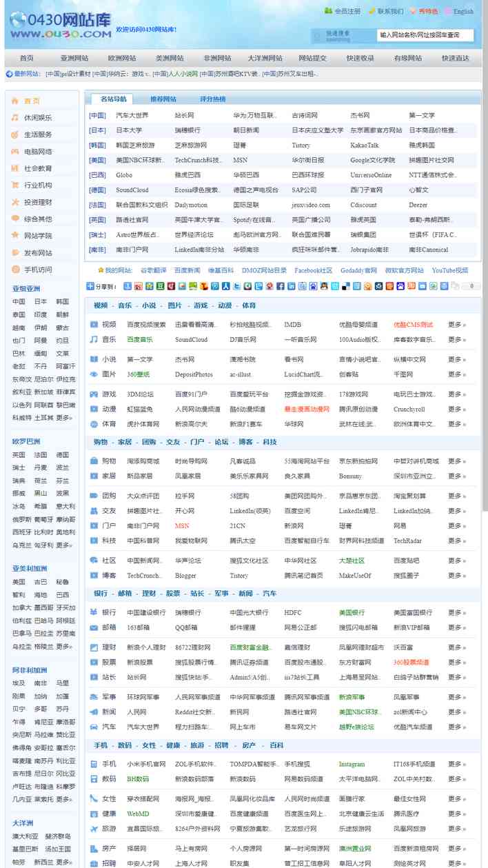The height and width of the screenshot is (868, 488).
Task: Click the icon beside 手机访问
Action: (14, 270)
